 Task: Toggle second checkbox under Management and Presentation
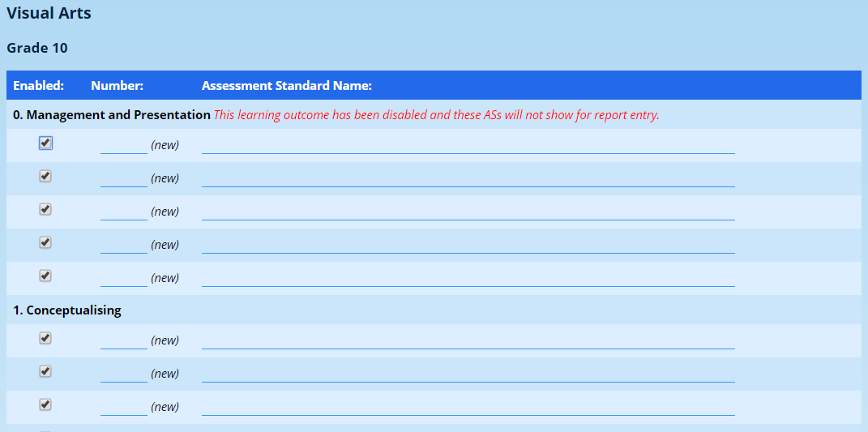(45, 176)
